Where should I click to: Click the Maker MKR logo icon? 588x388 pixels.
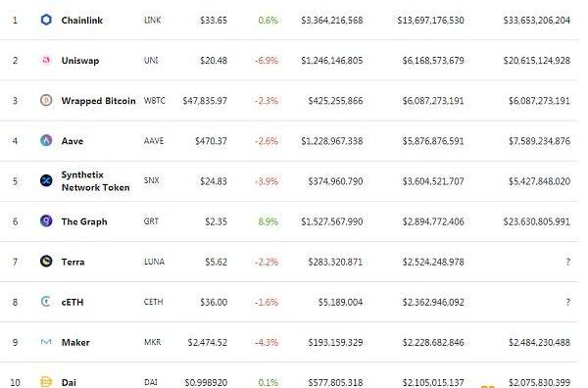[x=46, y=342]
